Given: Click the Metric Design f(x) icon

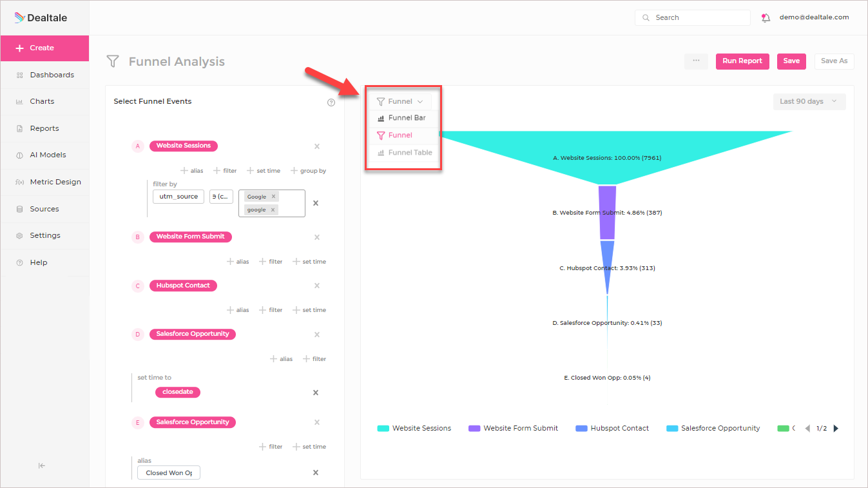Looking at the screenshot, I should pyautogui.click(x=19, y=182).
